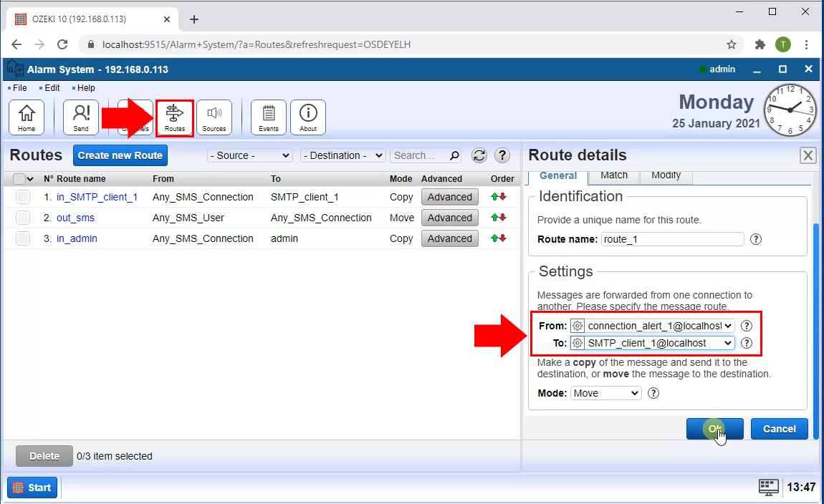The image size is (824, 504).
Task: Click the routes Search box
Action: 420,155
